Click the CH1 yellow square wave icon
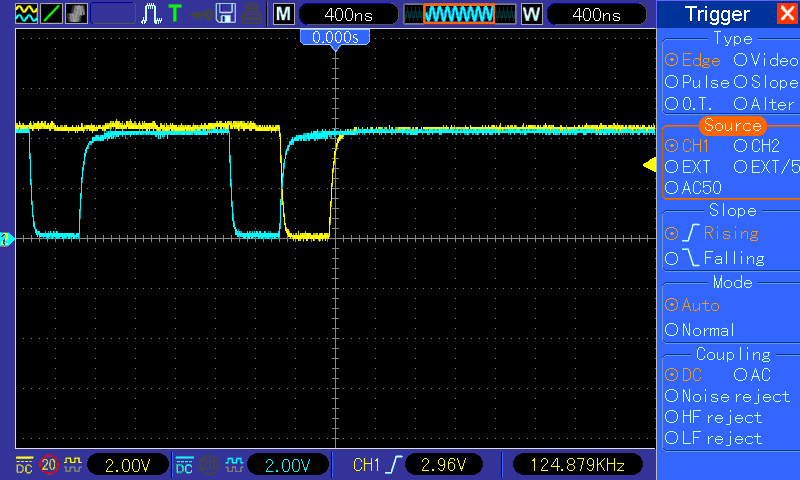800x480 pixels. point(73,465)
